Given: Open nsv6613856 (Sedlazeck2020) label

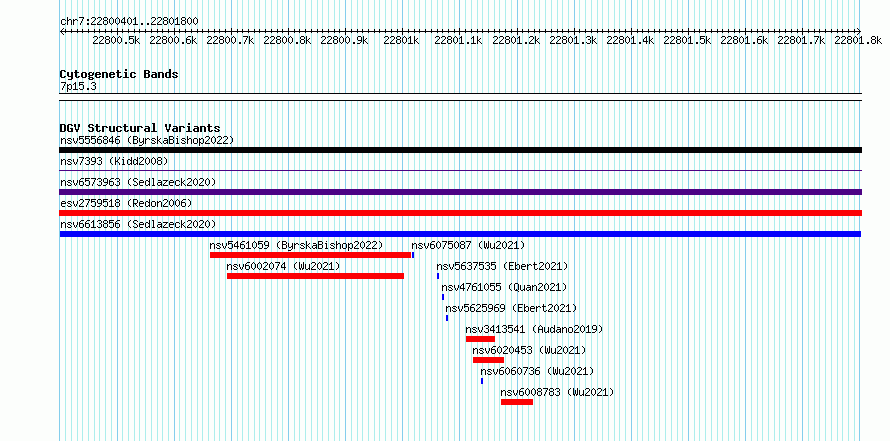Looking at the screenshot, I should (x=138, y=224).
